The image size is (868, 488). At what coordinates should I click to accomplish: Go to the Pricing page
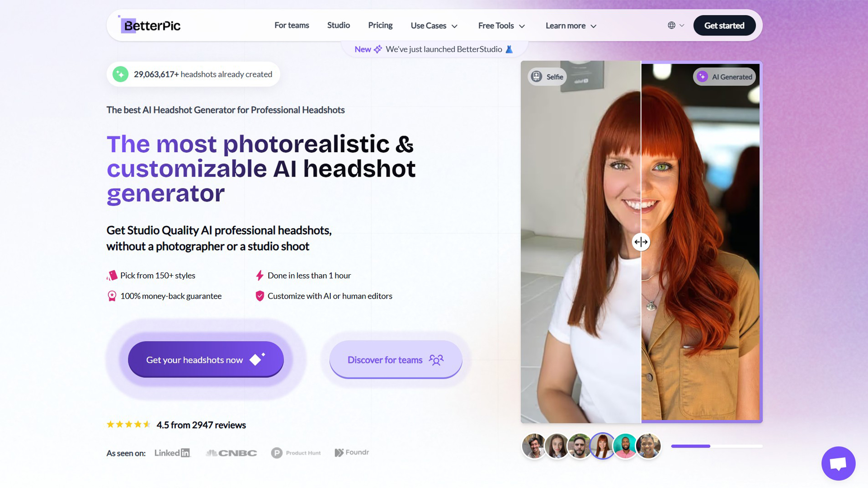[x=380, y=25]
